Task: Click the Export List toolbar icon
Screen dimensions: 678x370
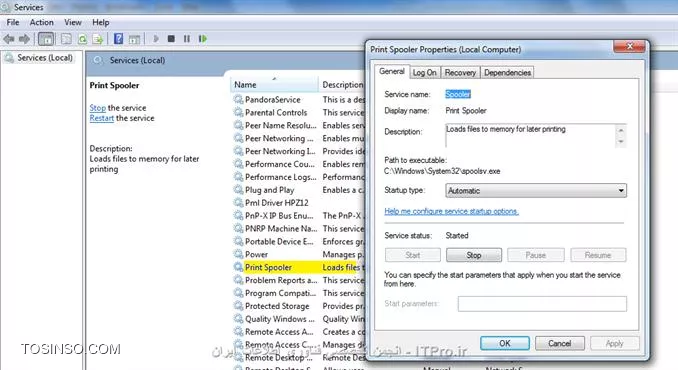Action: (98, 39)
